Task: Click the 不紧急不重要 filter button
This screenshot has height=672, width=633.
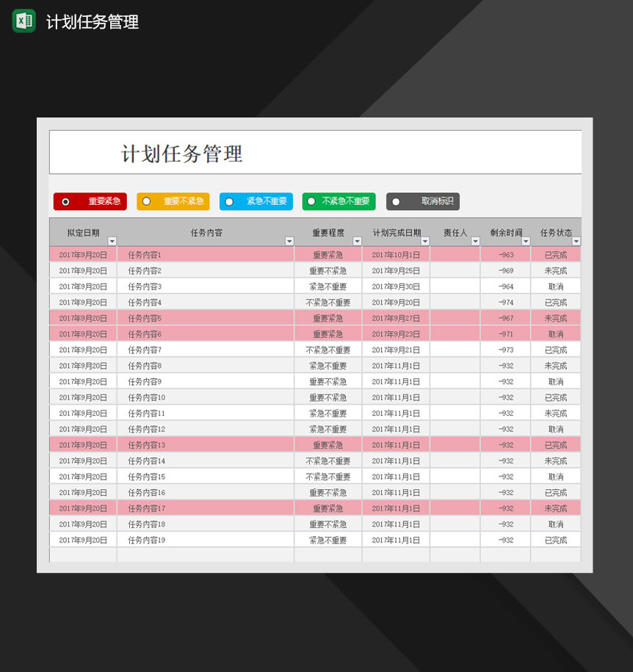Action: 338,201
